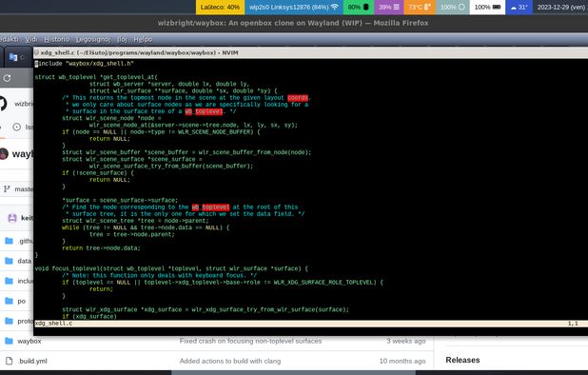Click the white 100% disk indicator
The height and width of the screenshot is (375, 588).
pyautogui.click(x=487, y=7)
